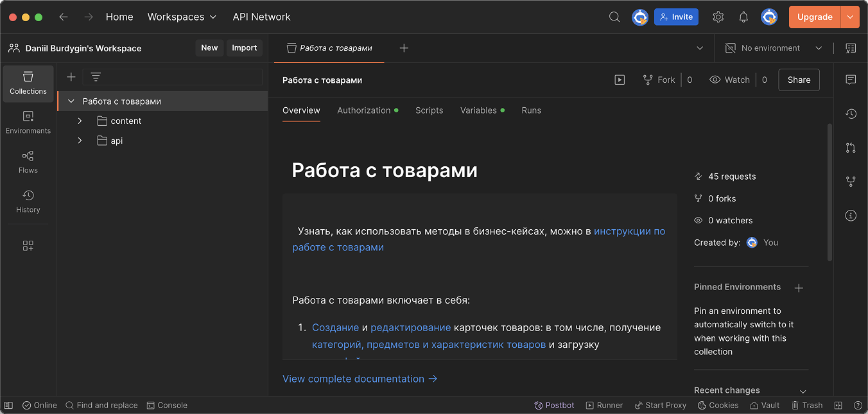Screen dimensions: 868x414
Task: Open the Environments sidebar panel
Action: (x=28, y=122)
